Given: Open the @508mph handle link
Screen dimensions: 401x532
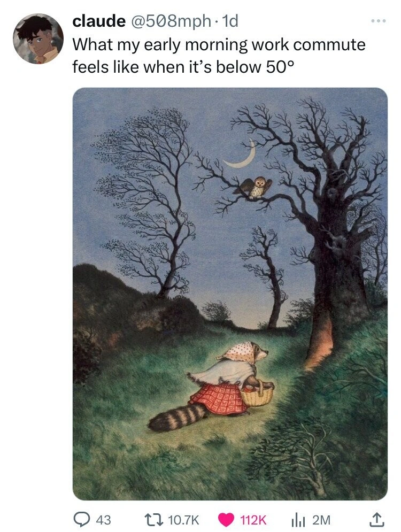Looking at the screenshot, I should [x=169, y=21].
